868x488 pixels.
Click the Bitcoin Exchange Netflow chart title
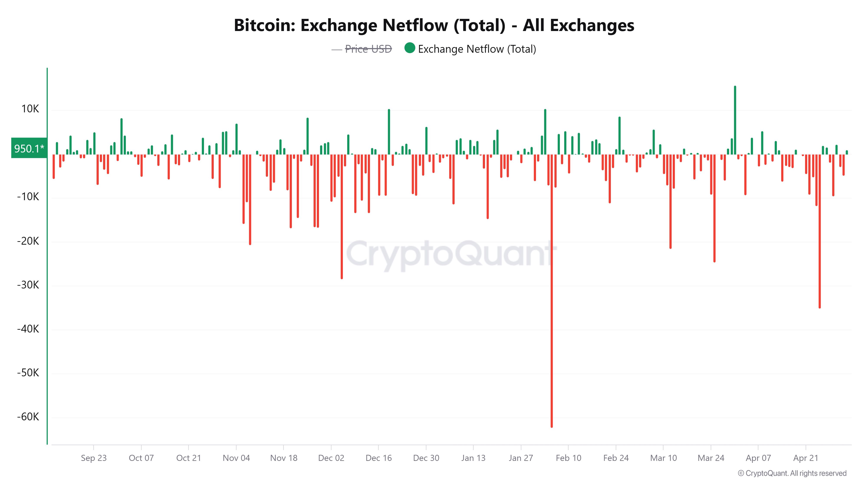pyautogui.click(x=434, y=25)
